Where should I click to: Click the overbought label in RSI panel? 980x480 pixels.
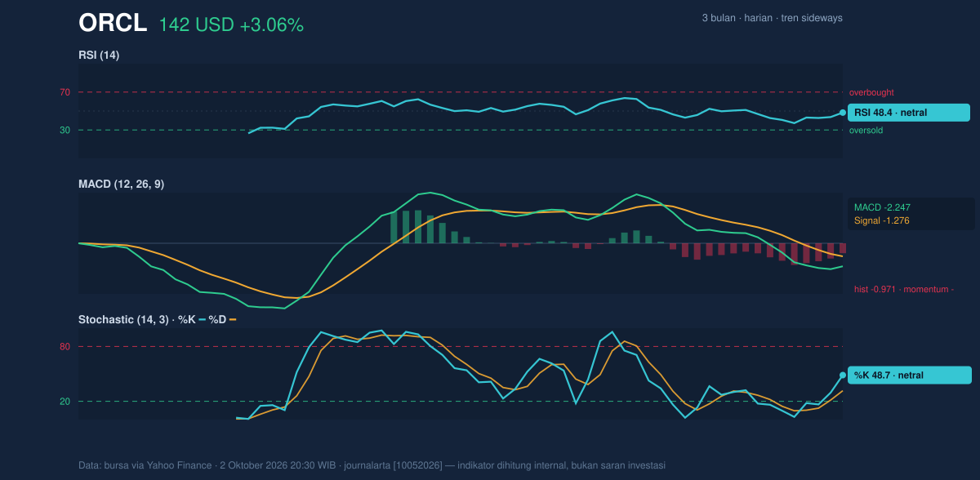(x=871, y=92)
